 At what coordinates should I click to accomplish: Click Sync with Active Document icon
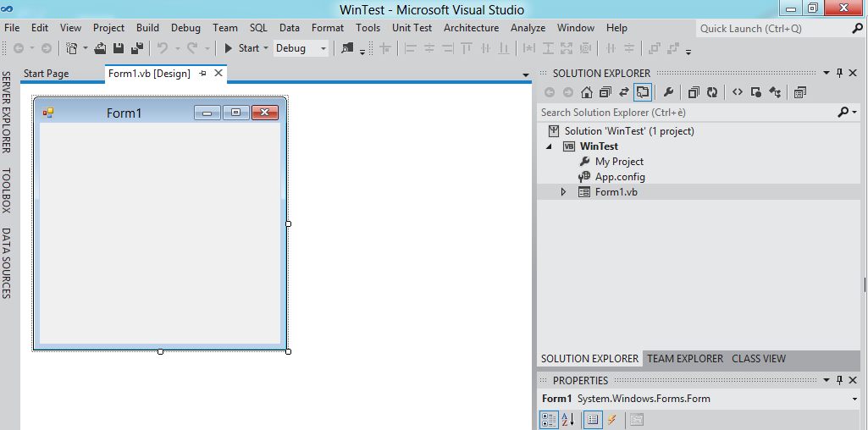click(x=624, y=92)
